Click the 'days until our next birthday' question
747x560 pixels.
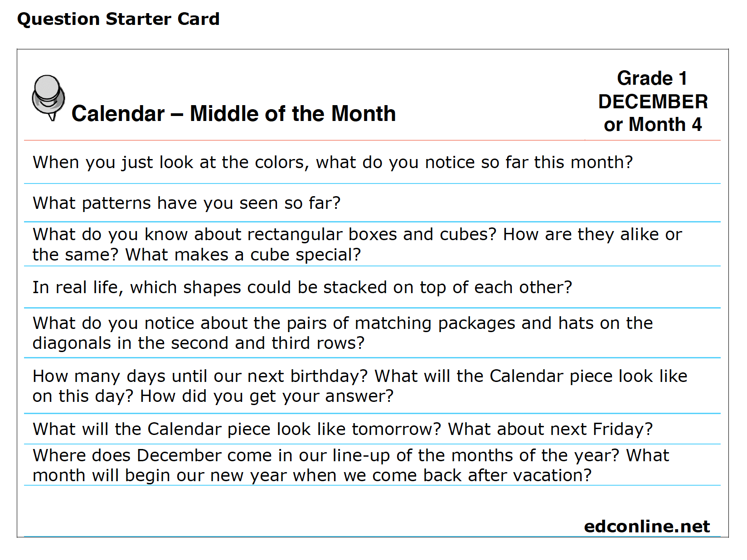click(x=360, y=386)
